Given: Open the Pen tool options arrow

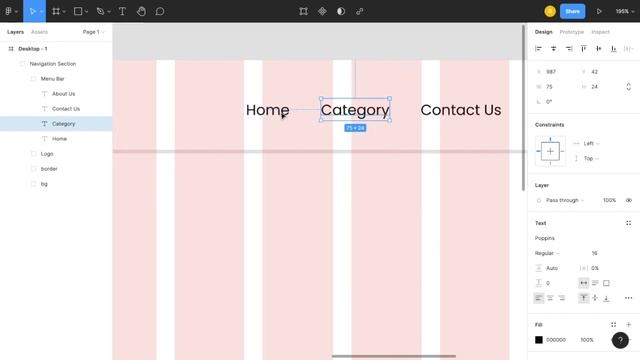Looking at the screenshot, I should (x=109, y=12).
